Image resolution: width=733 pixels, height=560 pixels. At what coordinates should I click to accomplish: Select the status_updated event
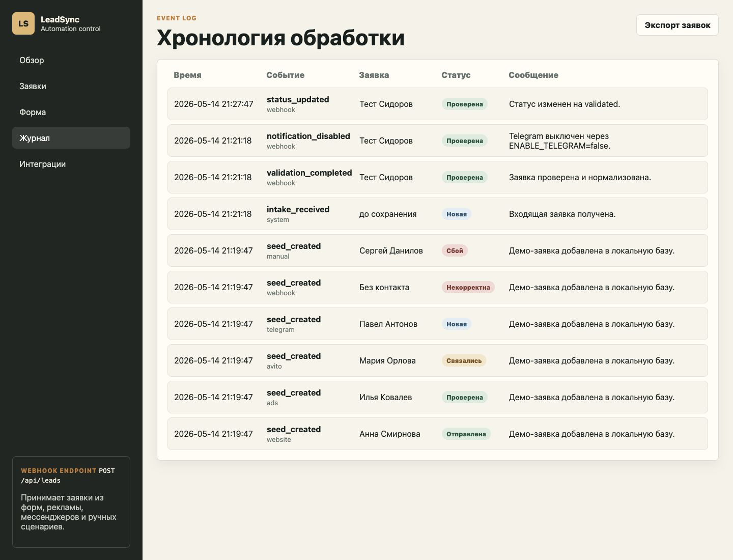tap(298, 99)
